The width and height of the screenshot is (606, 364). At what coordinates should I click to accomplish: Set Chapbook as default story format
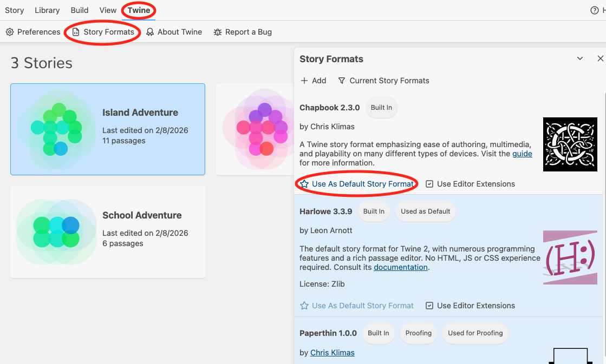[x=356, y=184]
